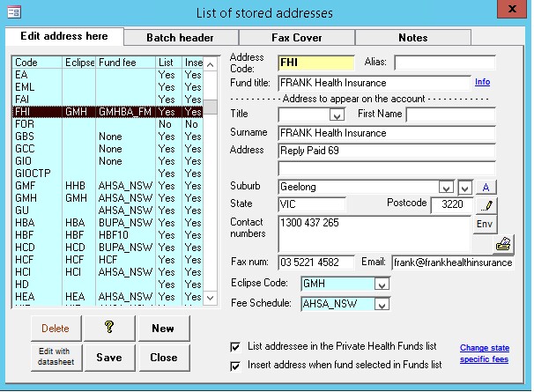Select the HEA row in the list
Image resolution: width=534 pixels, height=392 pixels.
click(x=108, y=297)
